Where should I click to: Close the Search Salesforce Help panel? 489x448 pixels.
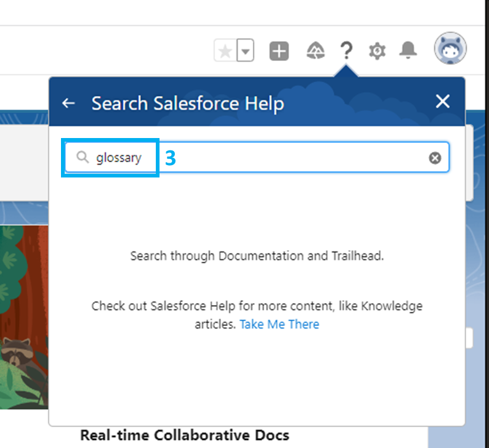[443, 102]
